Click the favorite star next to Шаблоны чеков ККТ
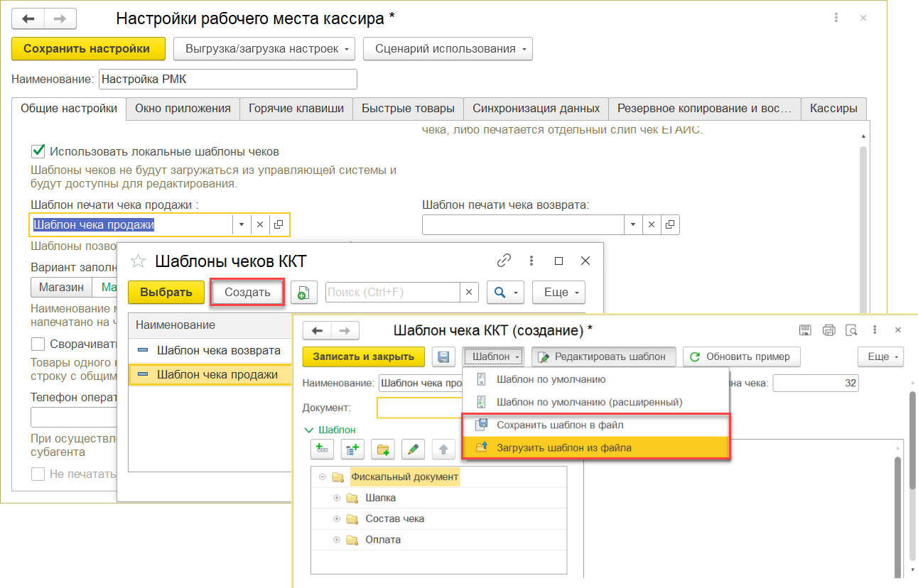The image size is (918, 588). [x=138, y=261]
